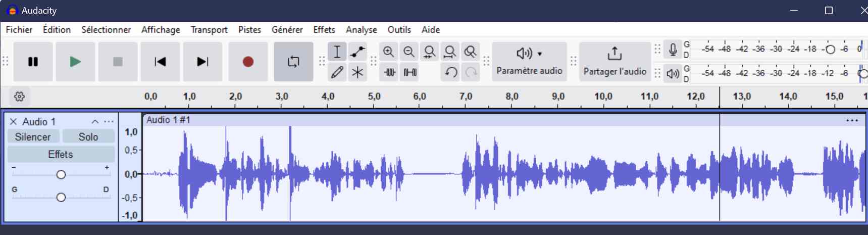Undo the last action
The height and width of the screenshot is (235, 868).
click(450, 72)
